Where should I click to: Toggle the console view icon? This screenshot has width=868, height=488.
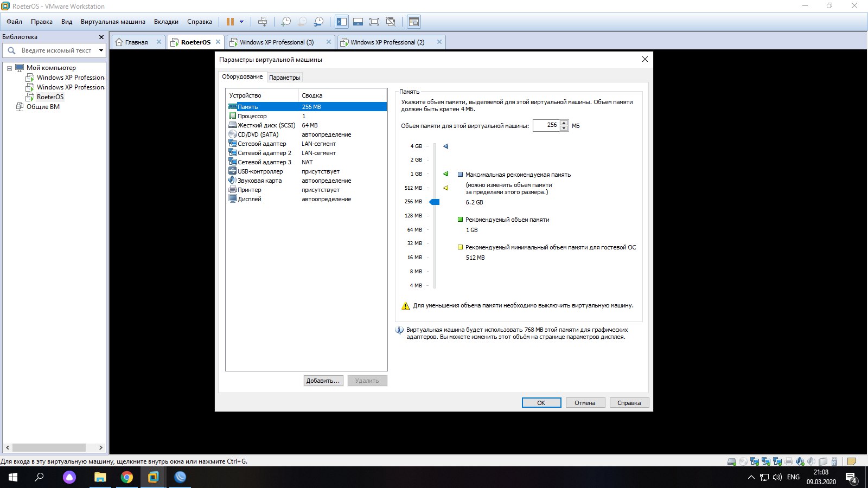(x=414, y=22)
